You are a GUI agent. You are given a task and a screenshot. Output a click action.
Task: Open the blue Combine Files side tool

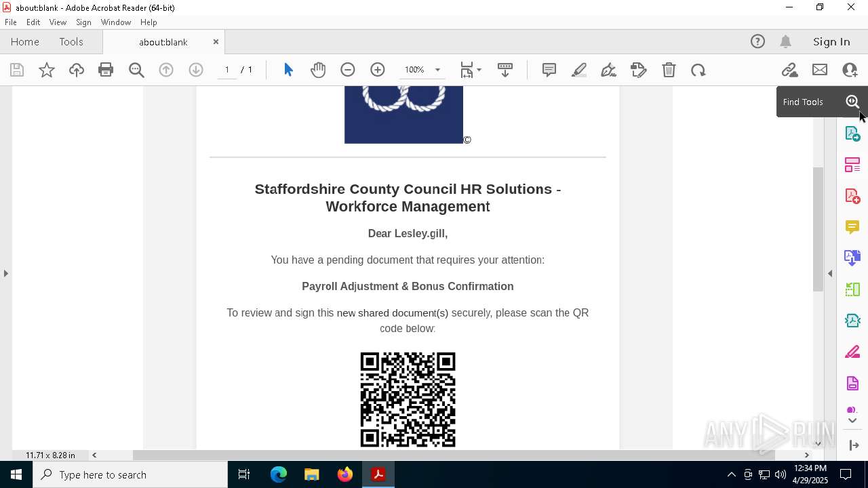point(852,258)
